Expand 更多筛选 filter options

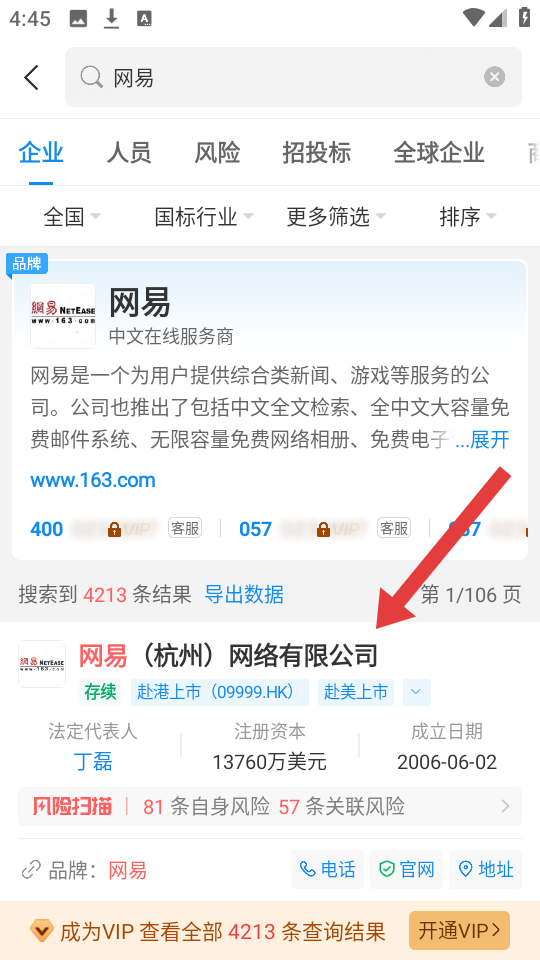tap(336, 216)
